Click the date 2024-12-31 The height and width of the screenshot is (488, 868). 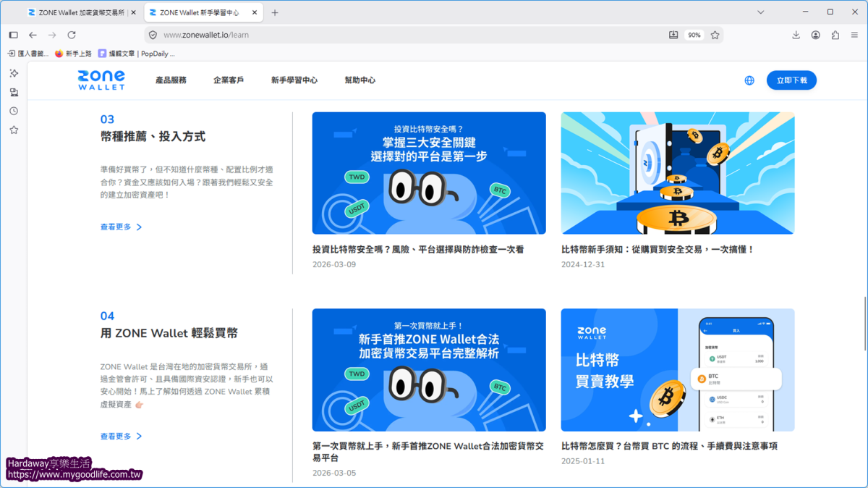583,265
